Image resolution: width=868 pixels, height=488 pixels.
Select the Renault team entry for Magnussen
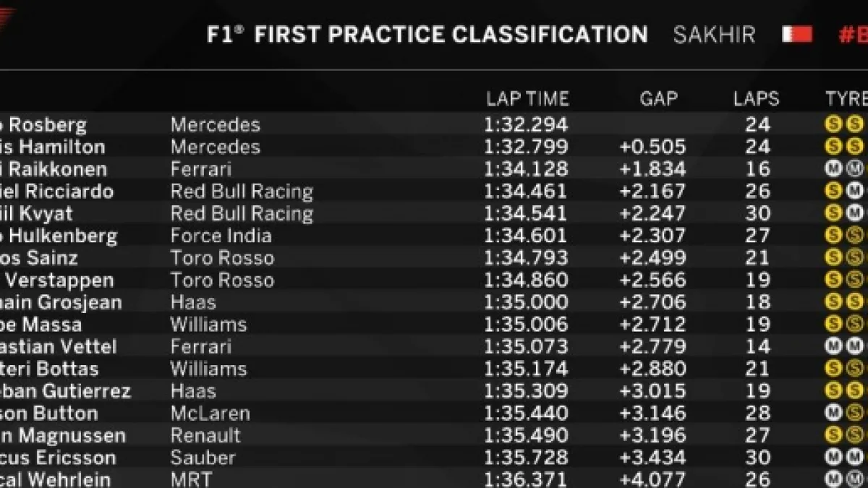click(x=205, y=436)
